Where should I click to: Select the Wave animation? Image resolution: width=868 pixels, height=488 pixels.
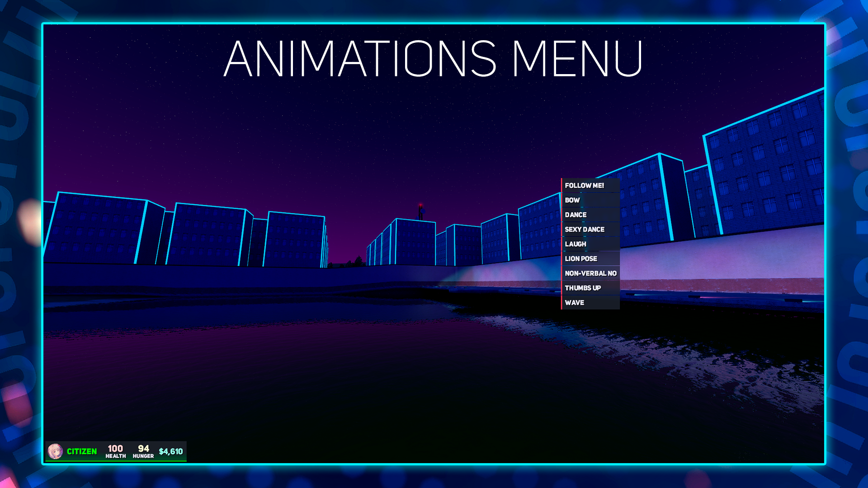point(590,302)
